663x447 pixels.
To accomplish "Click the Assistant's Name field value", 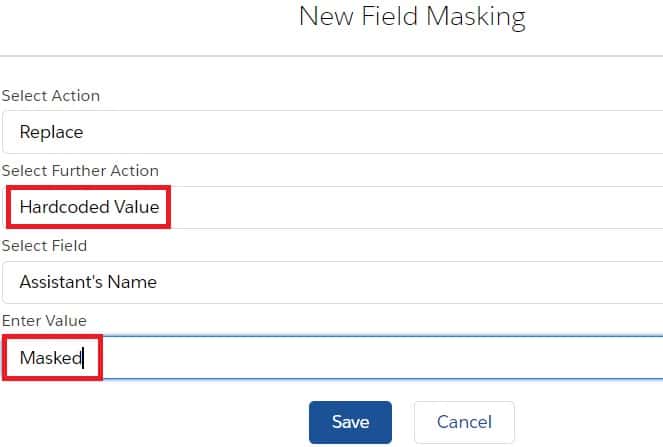I will point(88,282).
